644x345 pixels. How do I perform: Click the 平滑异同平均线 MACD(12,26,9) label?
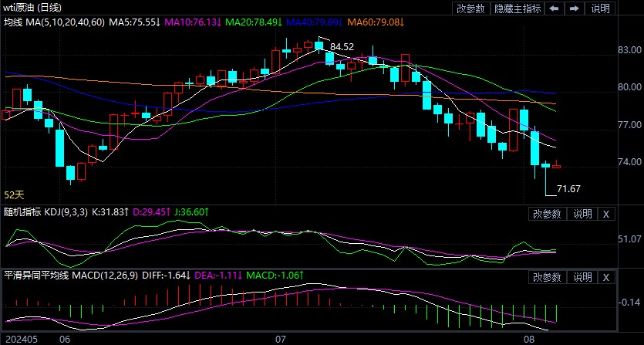tap(71, 276)
